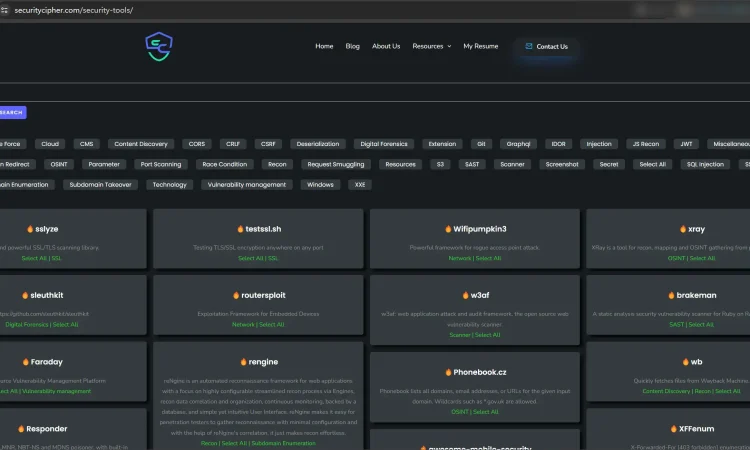Screen dimensions: 750x450
Task: Select the Screenshot filter tag
Action: [562, 165]
